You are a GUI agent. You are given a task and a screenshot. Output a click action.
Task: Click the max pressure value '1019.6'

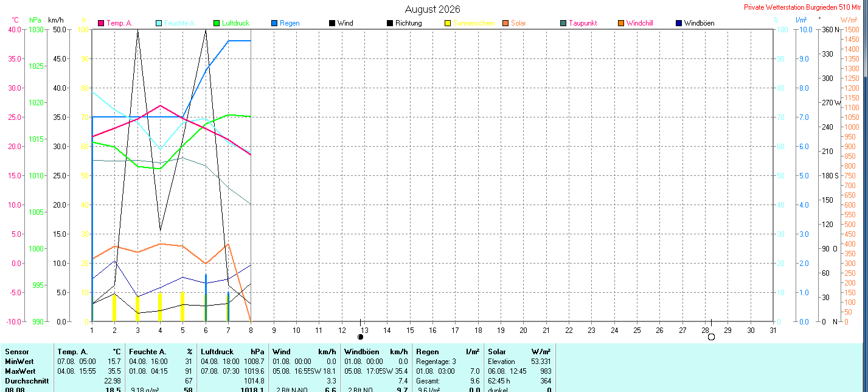click(x=254, y=371)
